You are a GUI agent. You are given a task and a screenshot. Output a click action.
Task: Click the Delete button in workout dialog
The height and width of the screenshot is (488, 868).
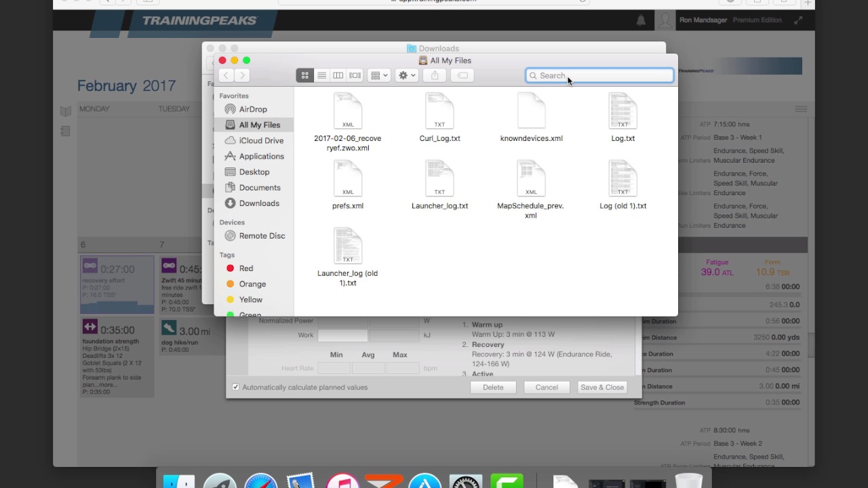click(x=493, y=387)
